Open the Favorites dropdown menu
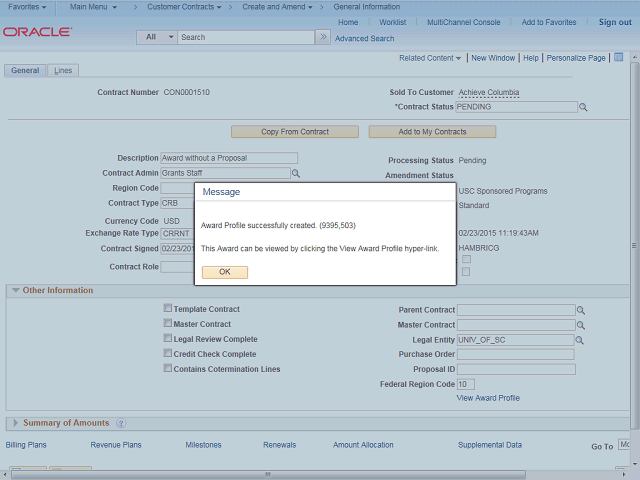 (27, 7)
